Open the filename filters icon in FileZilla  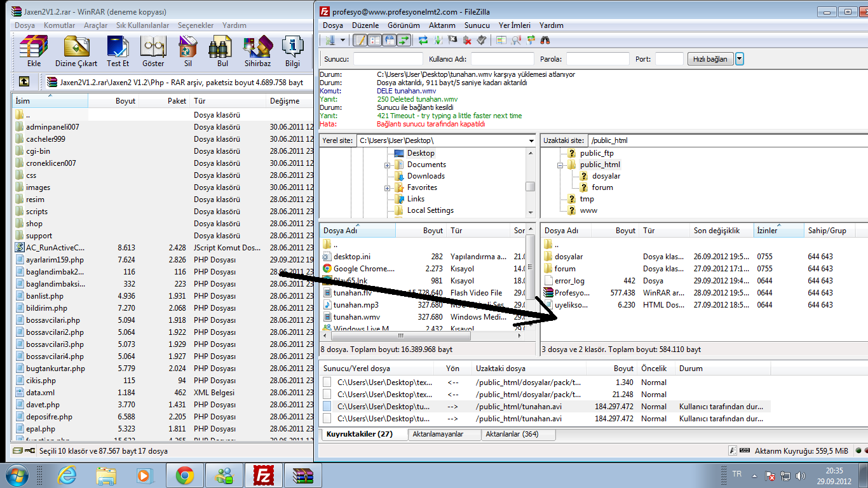[x=501, y=40]
